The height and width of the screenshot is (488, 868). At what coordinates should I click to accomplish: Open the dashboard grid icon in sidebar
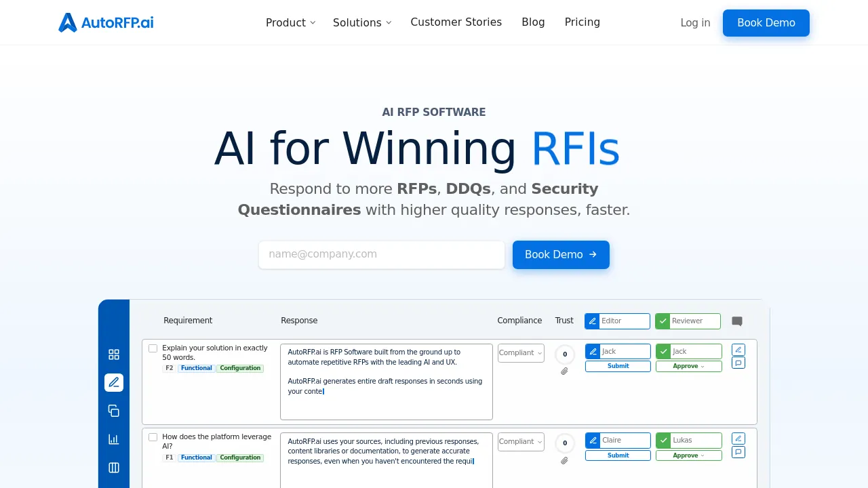[x=114, y=354]
